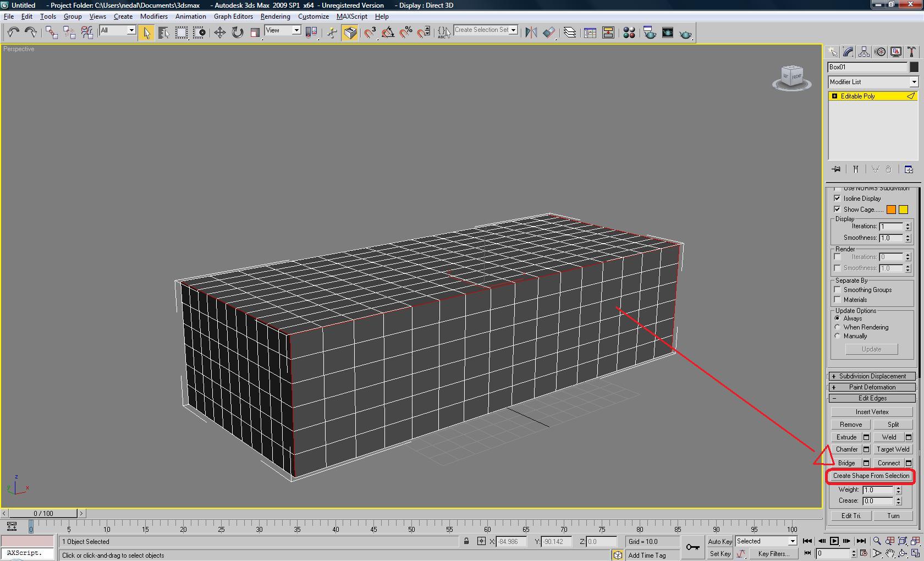Click the Auto Key button
924x561 pixels.
tap(720, 542)
